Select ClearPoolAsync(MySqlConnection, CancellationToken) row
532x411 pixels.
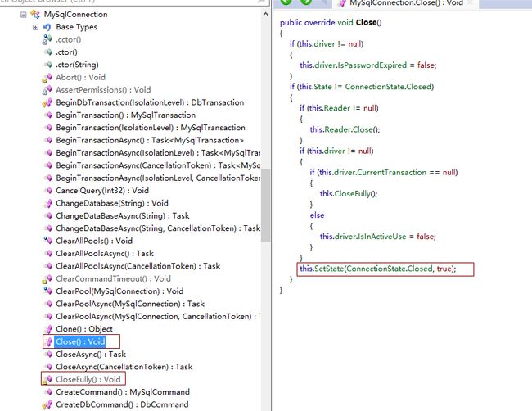tap(158, 317)
